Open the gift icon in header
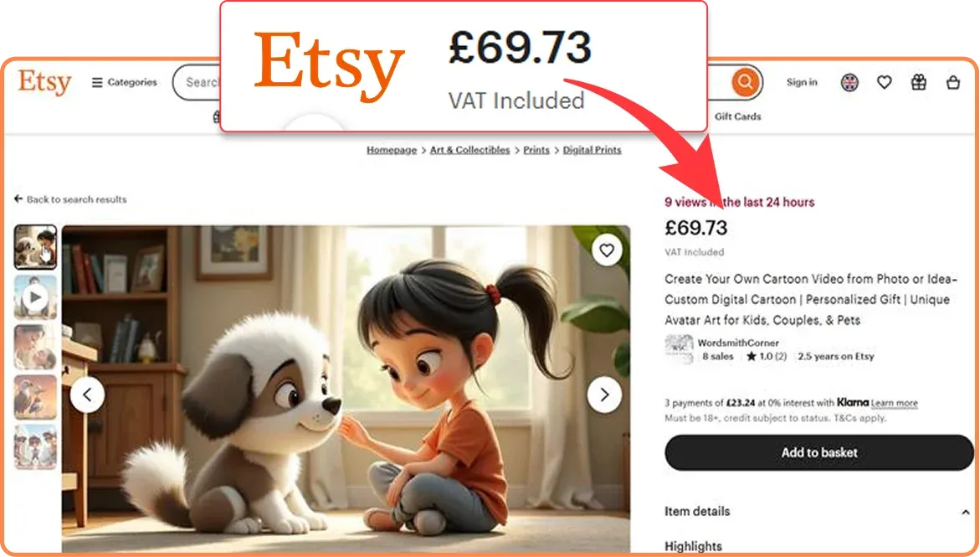 (x=918, y=82)
